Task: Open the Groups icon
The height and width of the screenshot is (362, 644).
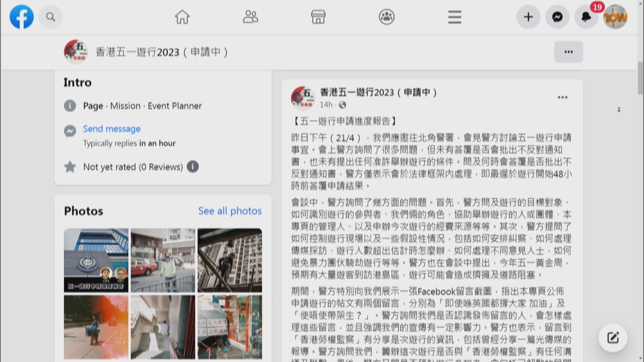Action: tap(386, 17)
